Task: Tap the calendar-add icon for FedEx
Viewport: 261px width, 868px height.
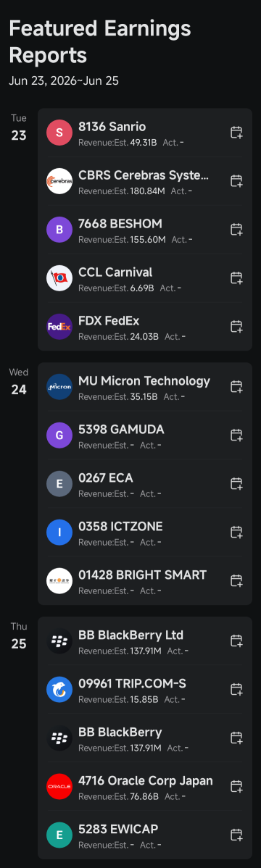Action: [x=236, y=327]
